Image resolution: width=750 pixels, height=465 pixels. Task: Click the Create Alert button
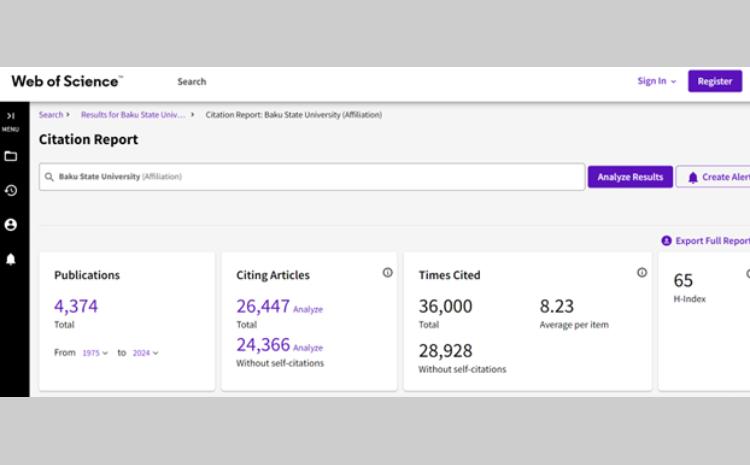[x=718, y=177]
